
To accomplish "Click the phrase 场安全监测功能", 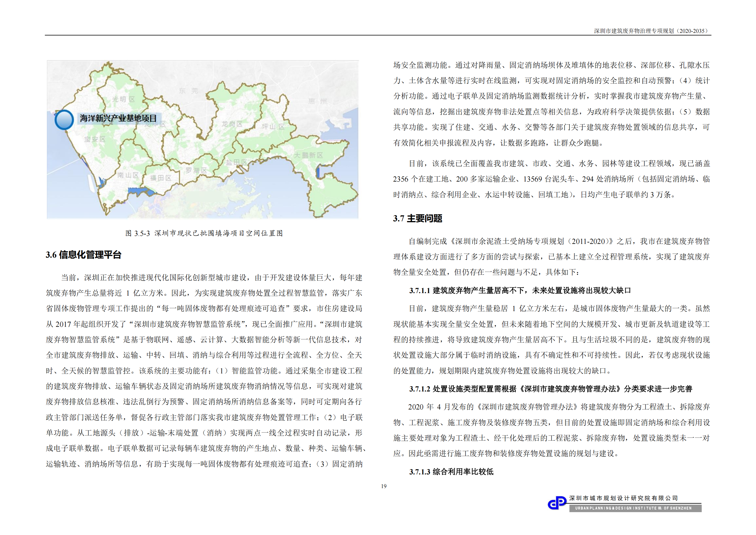I will click(421, 65).
